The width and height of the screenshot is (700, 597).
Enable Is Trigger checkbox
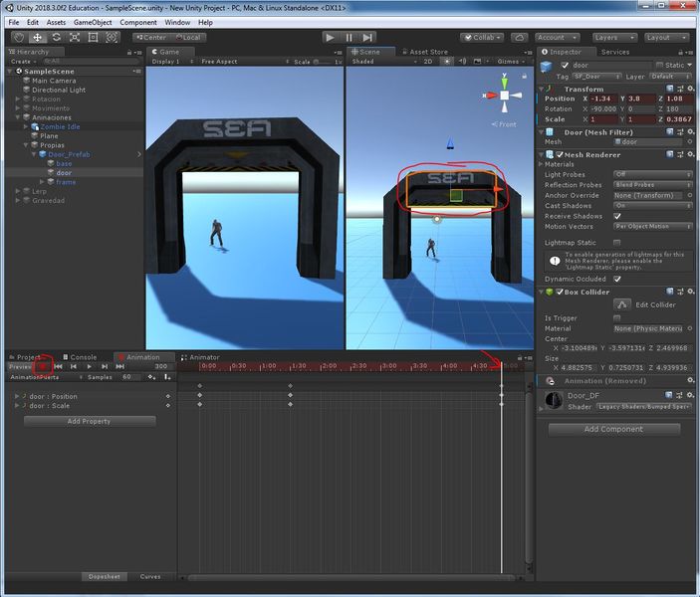(x=617, y=317)
